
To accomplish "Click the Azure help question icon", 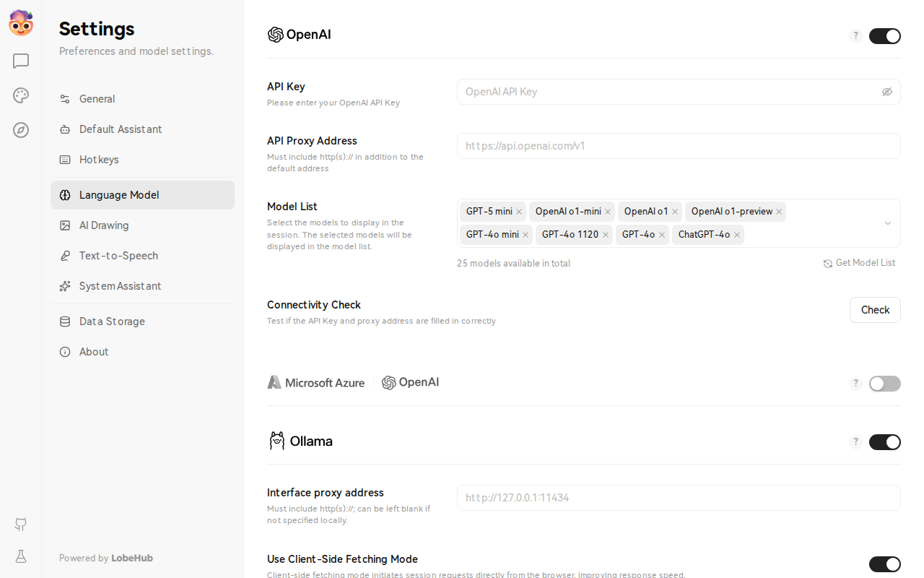I will (855, 384).
